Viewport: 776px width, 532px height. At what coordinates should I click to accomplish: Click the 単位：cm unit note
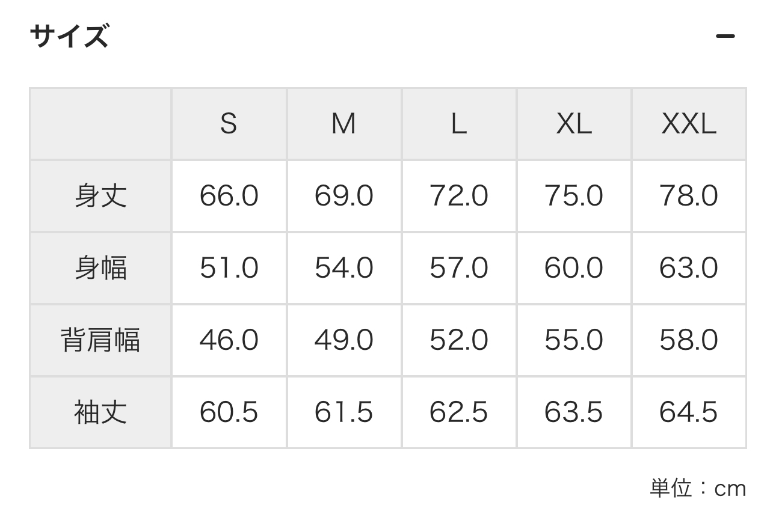pos(698,488)
